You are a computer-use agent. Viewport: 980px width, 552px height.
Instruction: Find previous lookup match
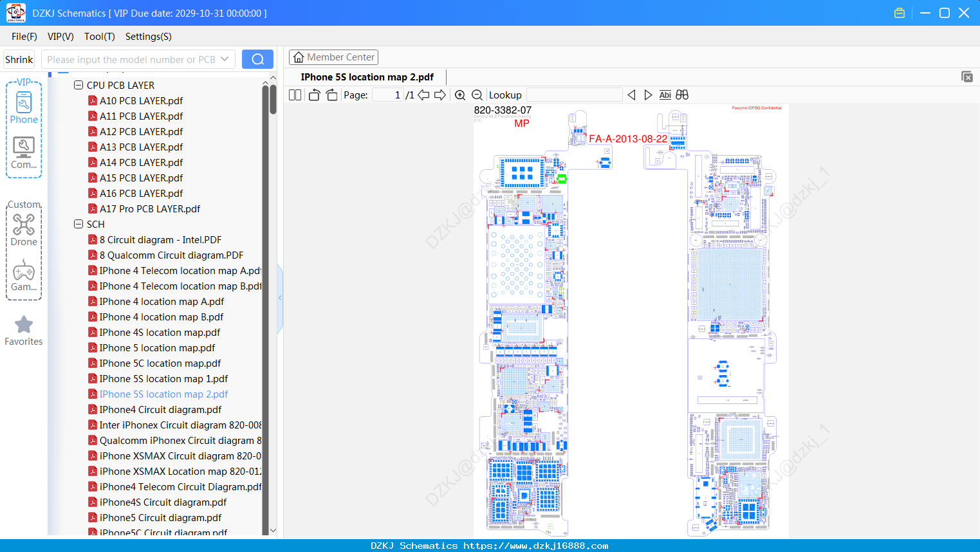click(631, 95)
